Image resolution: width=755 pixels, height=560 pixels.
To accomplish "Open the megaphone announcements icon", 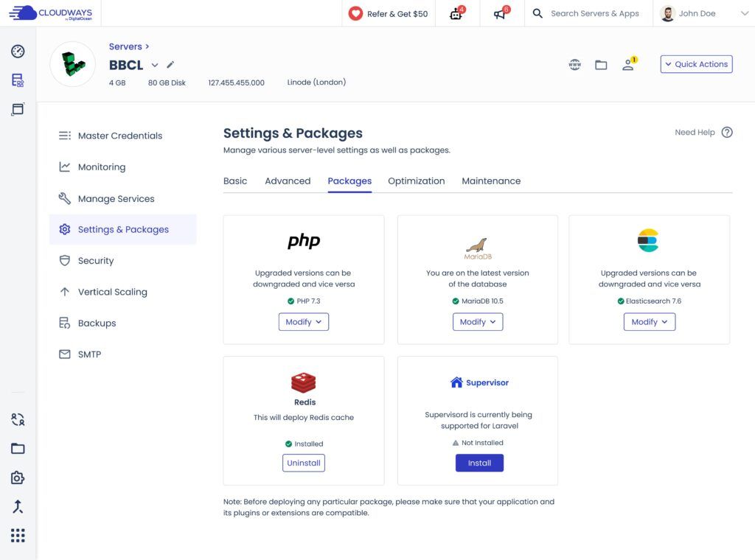I will 501,13.
